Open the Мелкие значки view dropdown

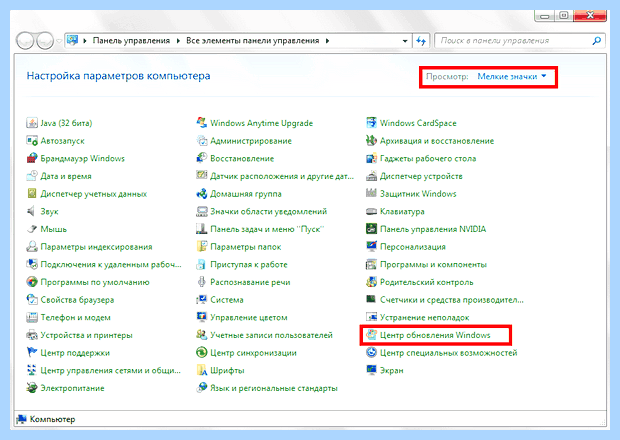click(512, 76)
